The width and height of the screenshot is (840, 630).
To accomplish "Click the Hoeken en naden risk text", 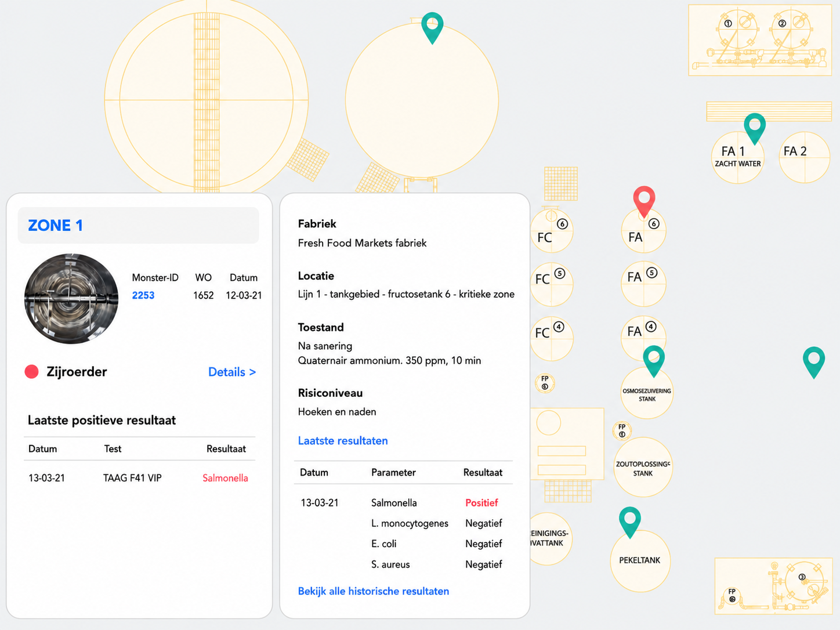I will 337,412.
